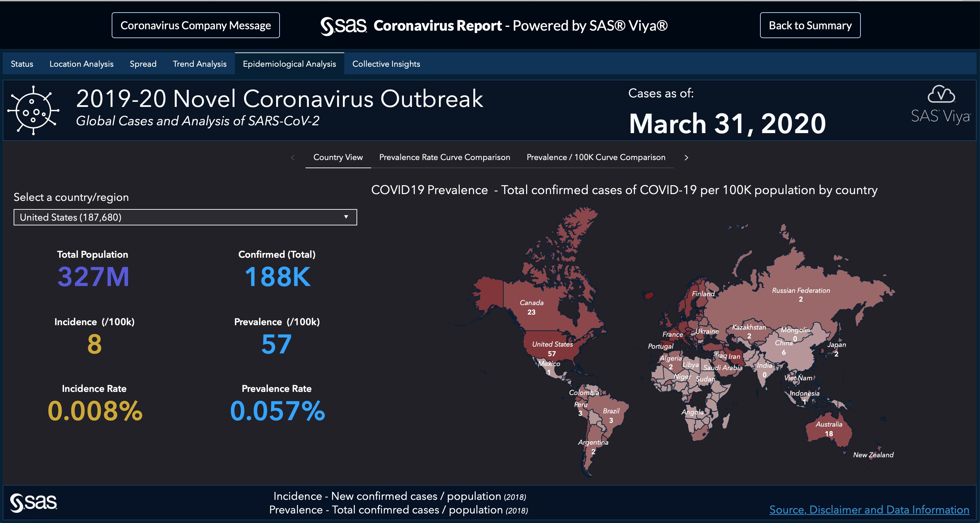This screenshot has height=523, width=980.
Task: Click the Russian Federation map region
Action: coord(801,295)
